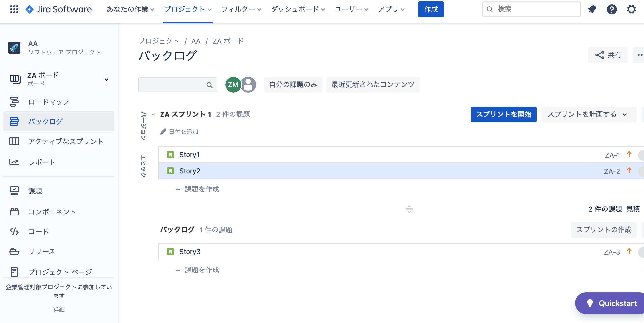Click the orange priority arrow next to ZA-1
Viewport: 644px width, 323px height.
point(629,155)
